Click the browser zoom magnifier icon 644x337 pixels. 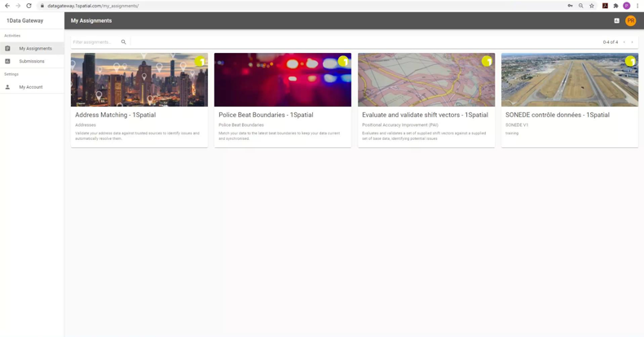[580, 6]
